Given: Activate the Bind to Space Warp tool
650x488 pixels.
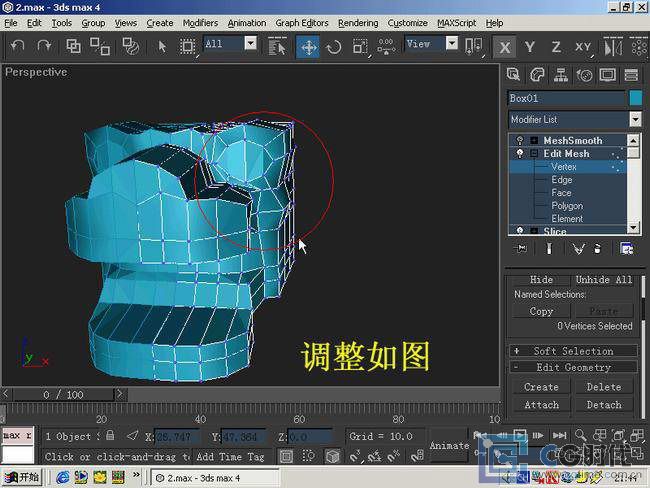Looking at the screenshot, I should [131, 46].
